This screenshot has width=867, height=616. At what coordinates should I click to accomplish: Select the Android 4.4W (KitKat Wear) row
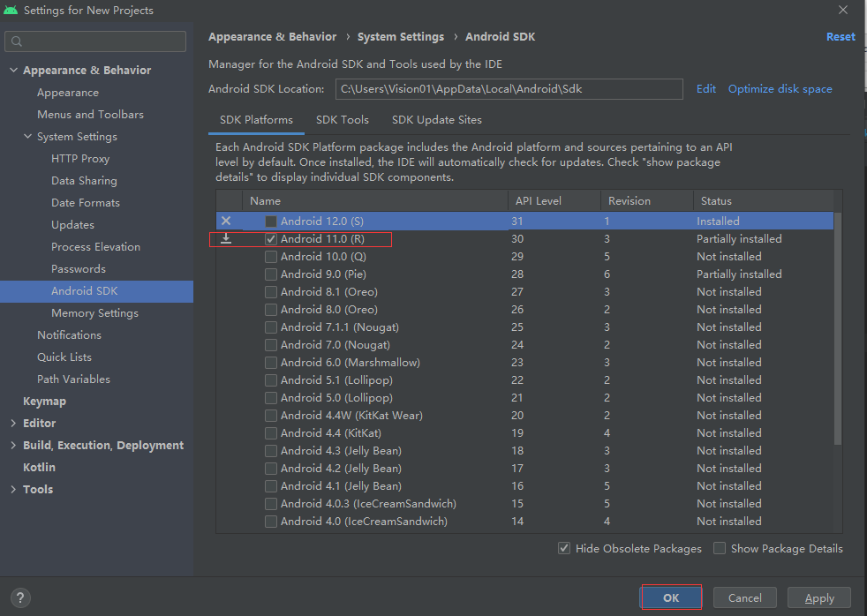point(524,416)
